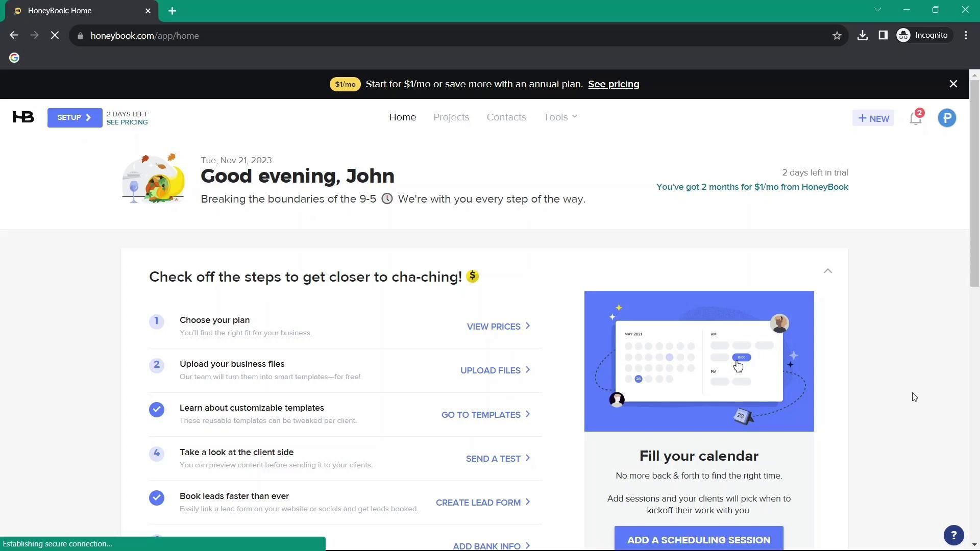This screenshot has height=551, width=980.
Task: Open the help question mark bubble
Action: [953, 535]
